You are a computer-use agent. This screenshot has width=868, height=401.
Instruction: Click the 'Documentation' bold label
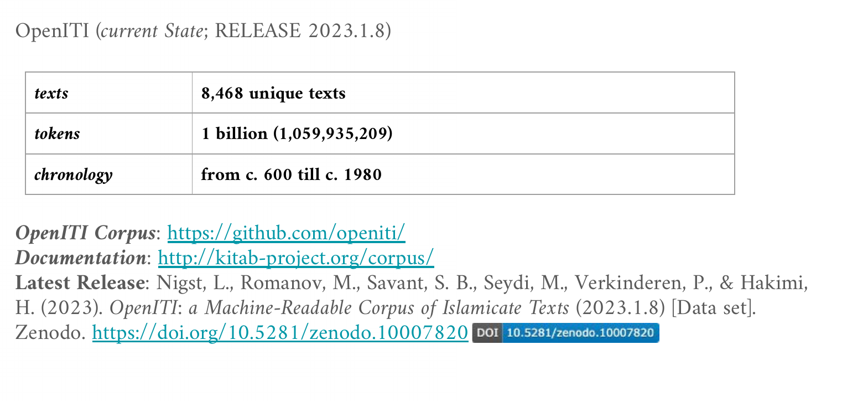click(81, 258)
